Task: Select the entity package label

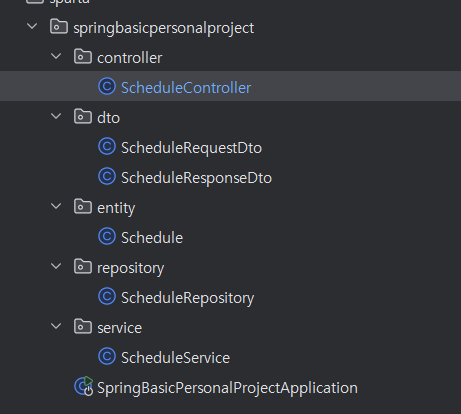Action: tap(116, 209)
